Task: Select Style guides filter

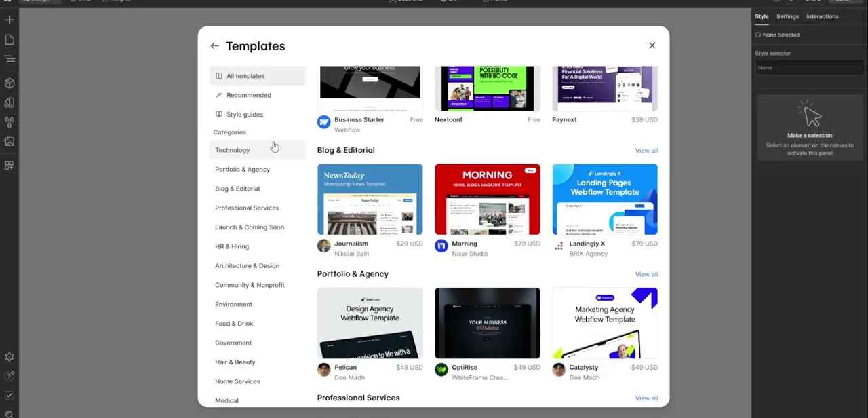Action: [258, 115]
